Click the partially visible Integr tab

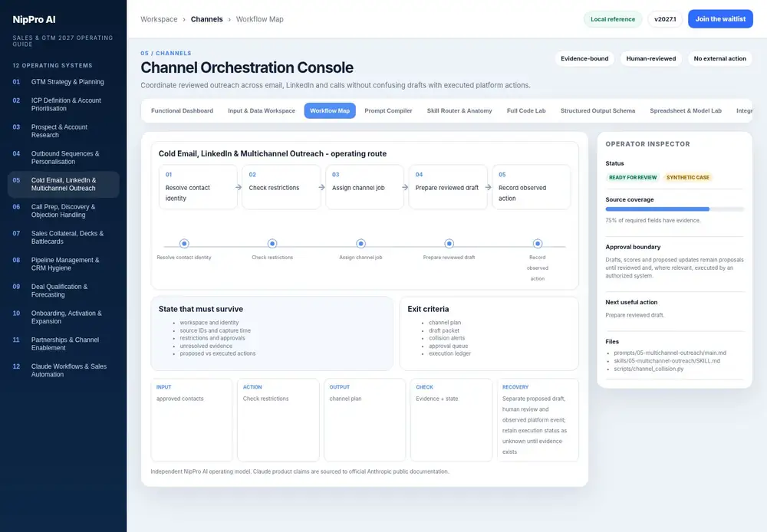coord(744,111)
